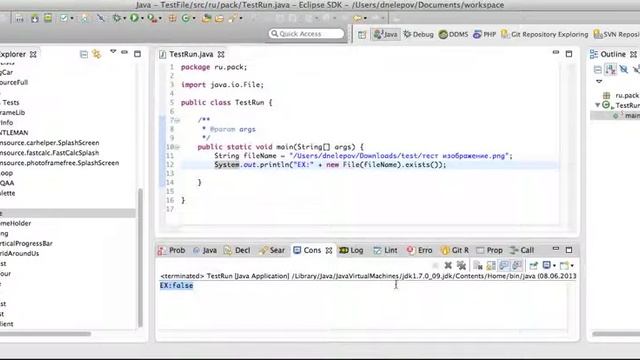The image size is (640, 360).
Task: Open the Run dropdown arrow beside green play
Action: (x=142, y=18)
